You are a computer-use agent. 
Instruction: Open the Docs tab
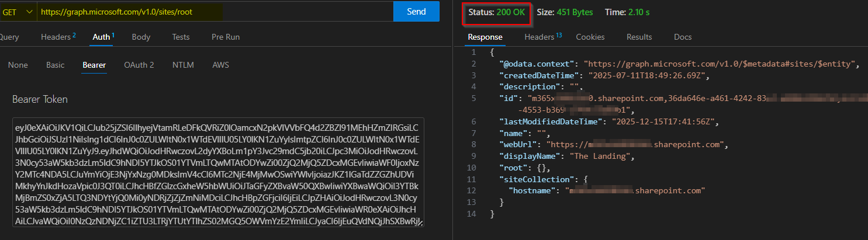pos(683,37)
